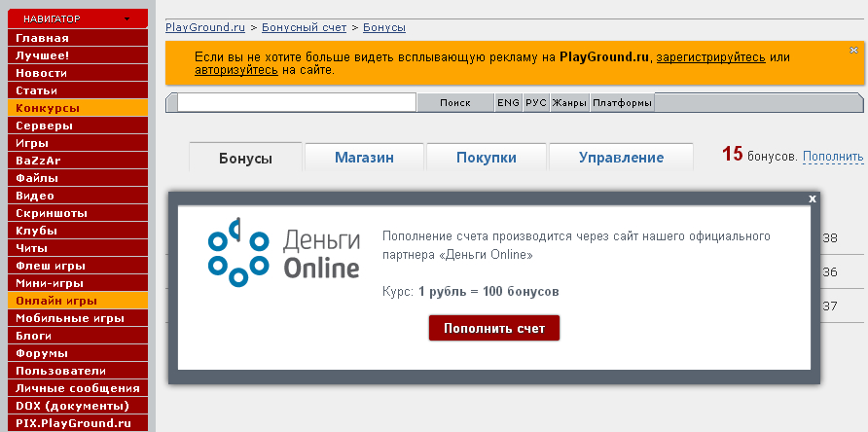Click the Пополнить счет button
The width and height of the screenshot is (868, 432).
[x=494, y=328]
